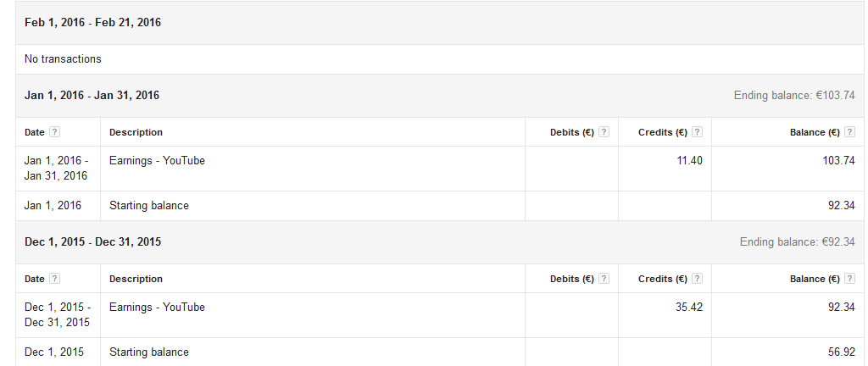Click the Ending balance €103.74 label
The height and width of the screenshot is (366, 868).
[x=794, y=96]
